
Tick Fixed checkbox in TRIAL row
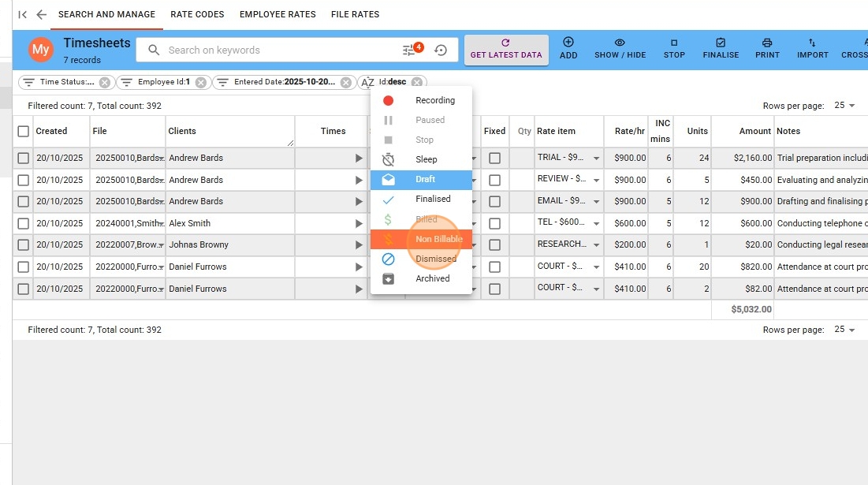click(x=495, y=159)
